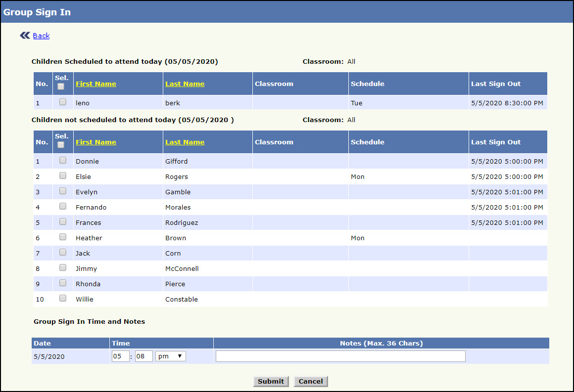The width and height of the screenshot is (574, 392).
Task: Check the box for leno berk
Action: pyautogui.click(x=63, y=102)
